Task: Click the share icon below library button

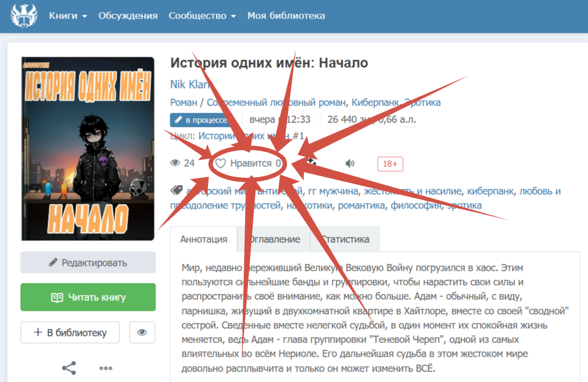Action: click(x=69, y=368)
